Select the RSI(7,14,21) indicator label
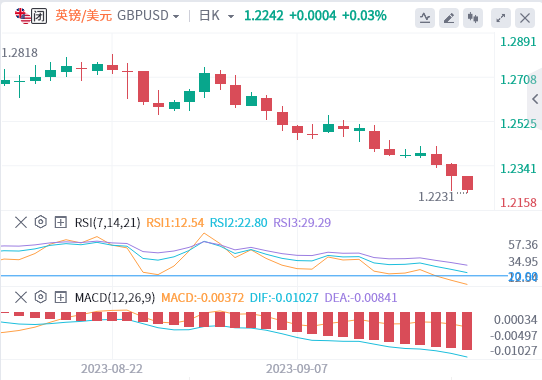 pos(108,222)
